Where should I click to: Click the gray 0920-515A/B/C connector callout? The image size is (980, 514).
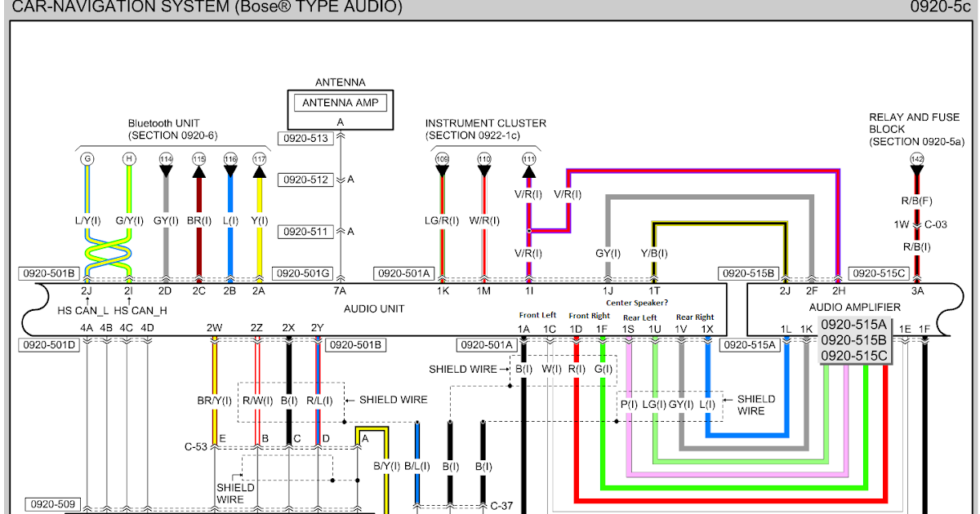point(854,340)
